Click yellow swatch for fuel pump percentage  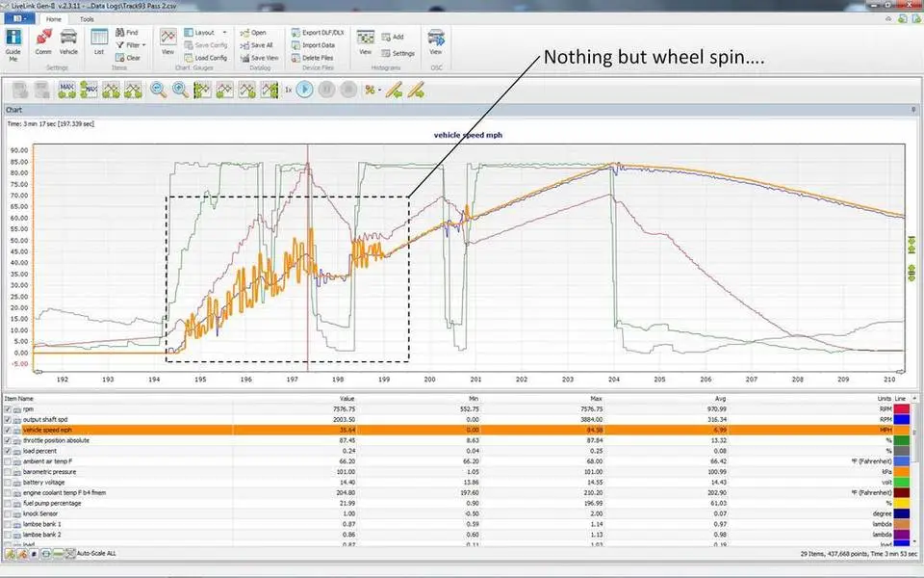point(902,503)
